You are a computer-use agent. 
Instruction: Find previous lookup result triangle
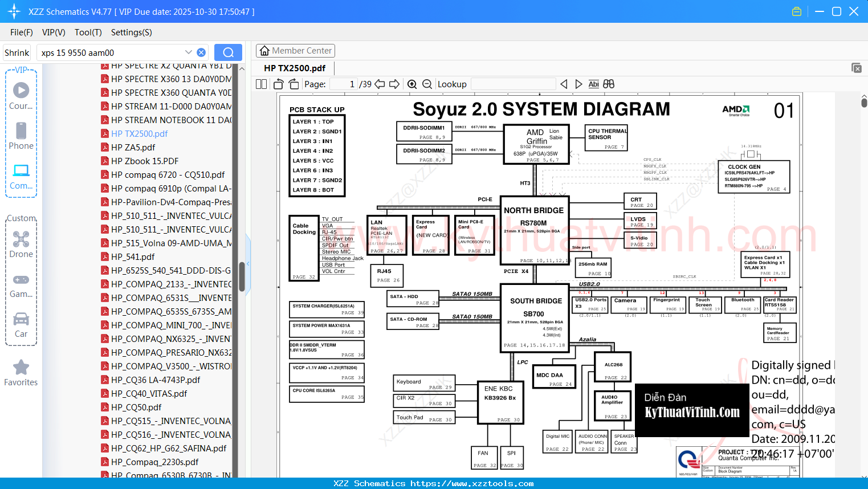(x=564, y=84)
